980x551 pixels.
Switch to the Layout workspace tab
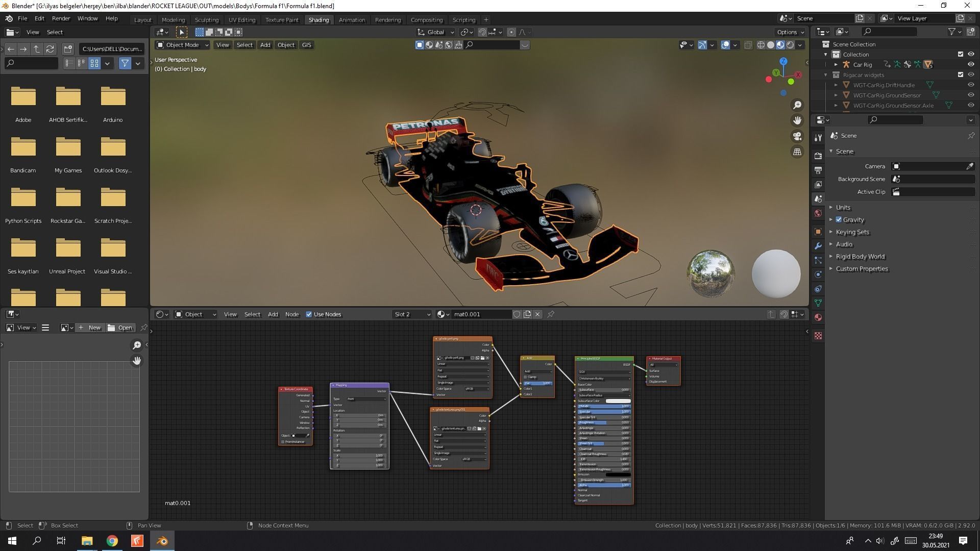pos(142,20)
